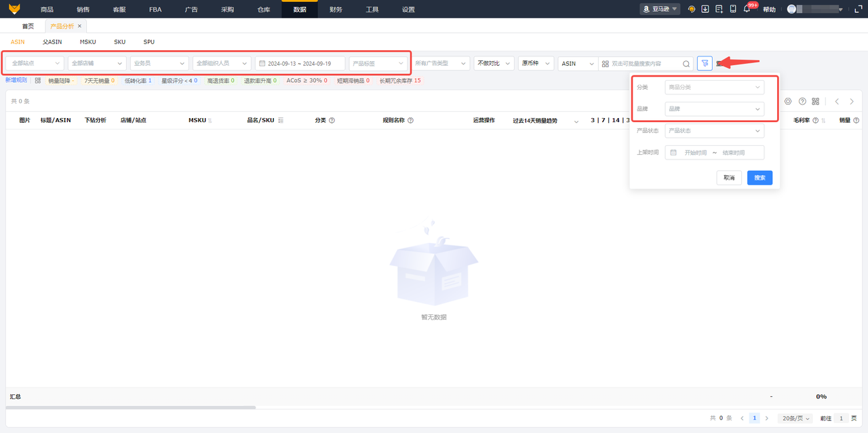Switch to the SPU tab
Viewport: 868px width, 433px height.
click(149, 41)
